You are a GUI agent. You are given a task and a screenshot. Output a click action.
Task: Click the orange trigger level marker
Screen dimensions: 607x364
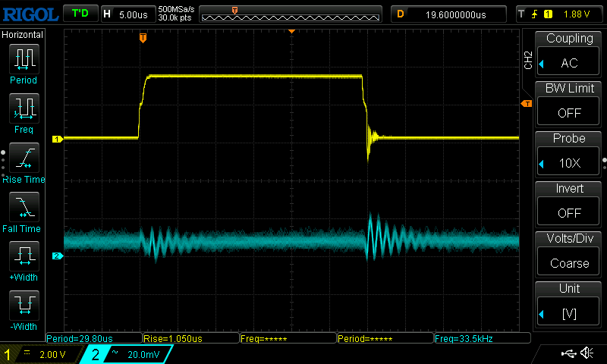[525, 104]
